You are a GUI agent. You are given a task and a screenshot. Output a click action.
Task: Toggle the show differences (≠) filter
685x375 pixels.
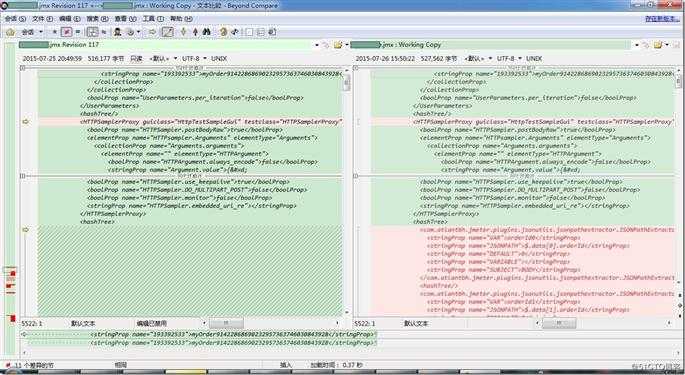[66, 32]
